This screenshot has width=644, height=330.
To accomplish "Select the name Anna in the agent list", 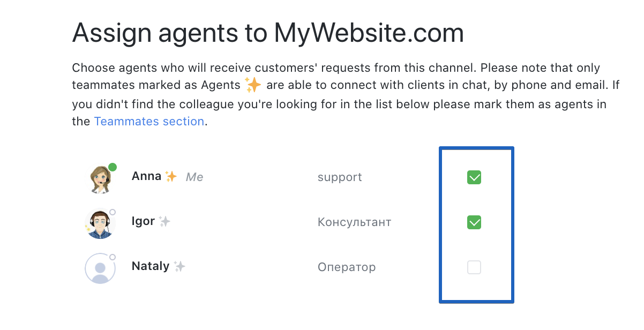I will pyautogui.click(x=145, y=176).
